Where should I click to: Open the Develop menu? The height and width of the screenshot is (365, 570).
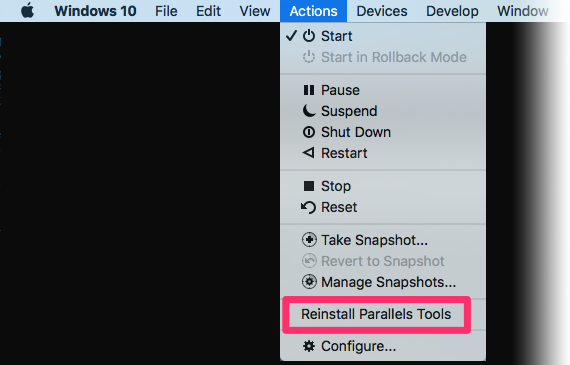tap(452, 11)
